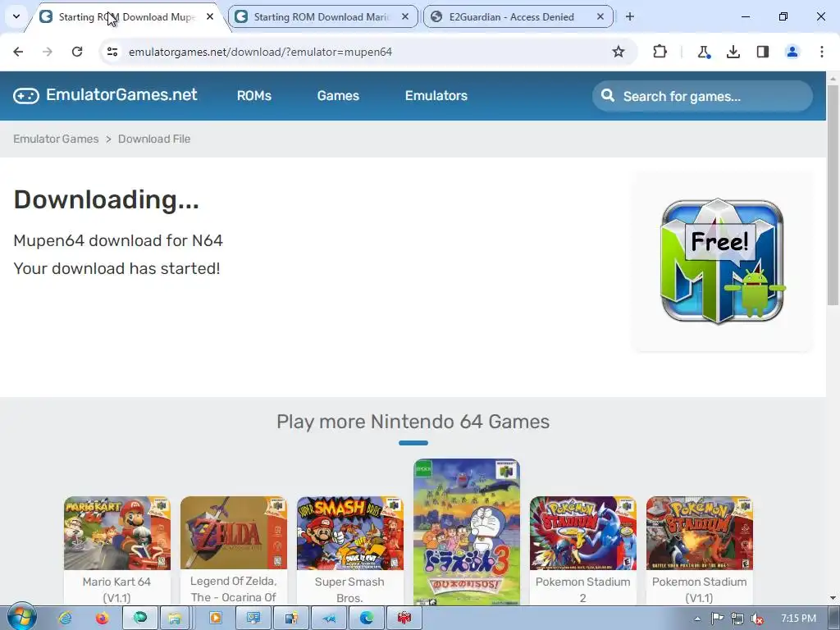Close the E2Guardian Access Denied tab
Viewport: 840px width, 630px height.
[x=600, y=16]
